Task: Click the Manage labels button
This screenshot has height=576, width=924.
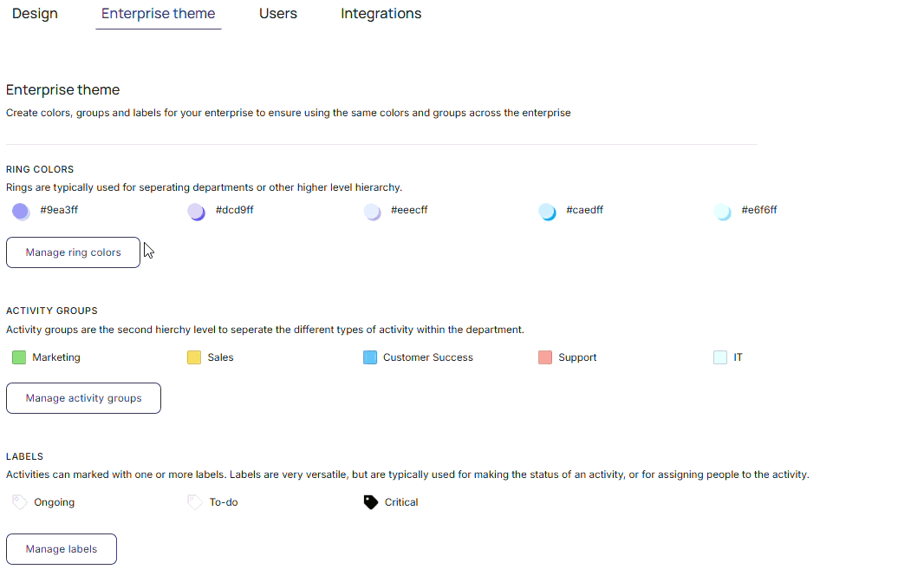Action: point(62,549)
